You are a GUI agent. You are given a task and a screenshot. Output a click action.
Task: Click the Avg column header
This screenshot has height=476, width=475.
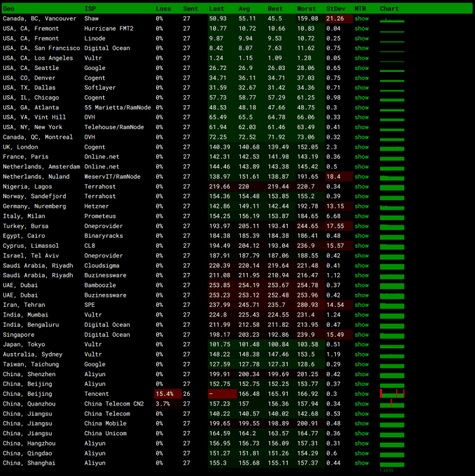[x=244, y=9]
